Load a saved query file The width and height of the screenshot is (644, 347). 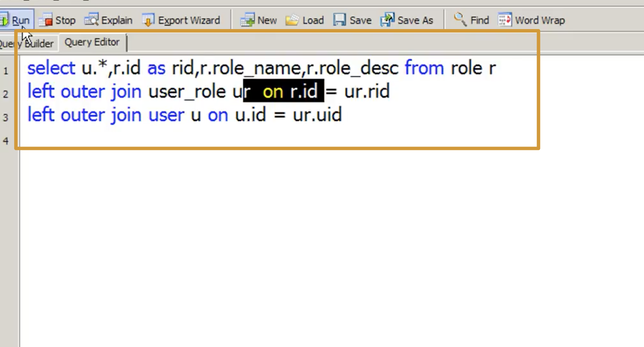(x=304, y=20)
